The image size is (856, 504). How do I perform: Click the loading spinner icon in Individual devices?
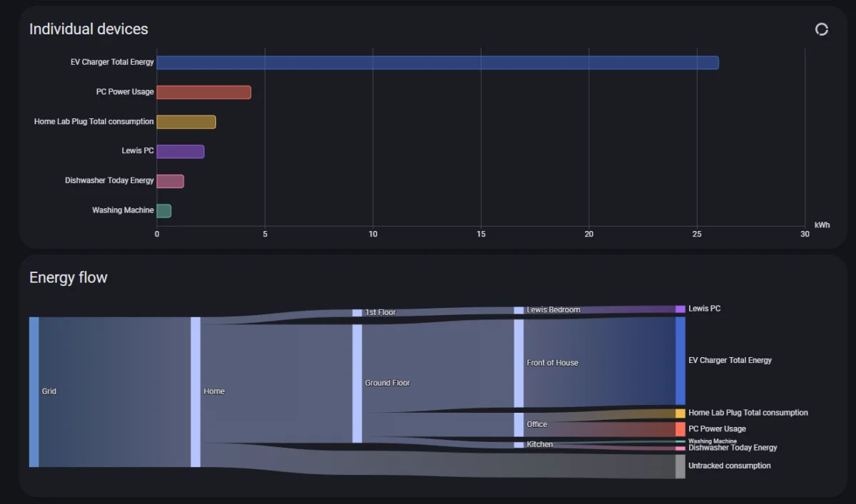(822, 29)
